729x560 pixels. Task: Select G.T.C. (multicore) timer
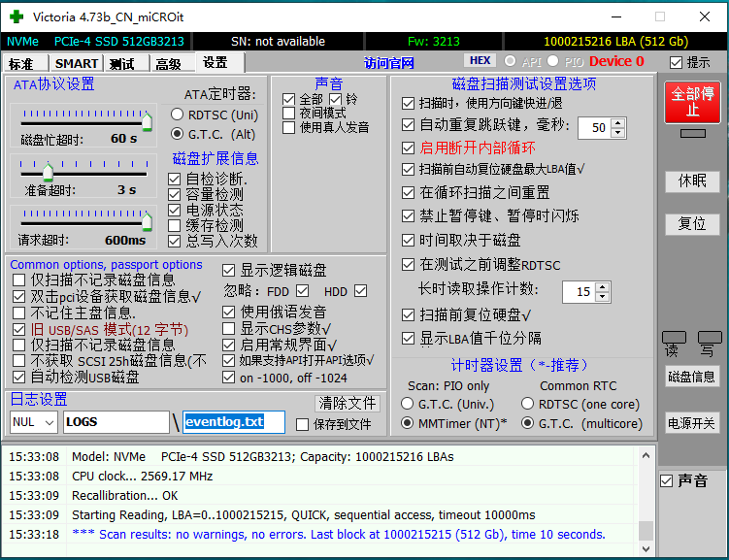tap(527, 423)
